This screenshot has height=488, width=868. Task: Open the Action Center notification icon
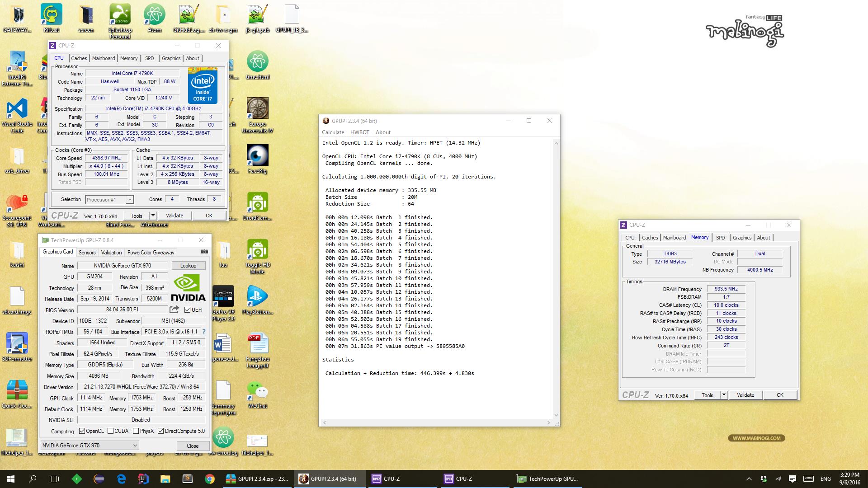pos(792,479)
